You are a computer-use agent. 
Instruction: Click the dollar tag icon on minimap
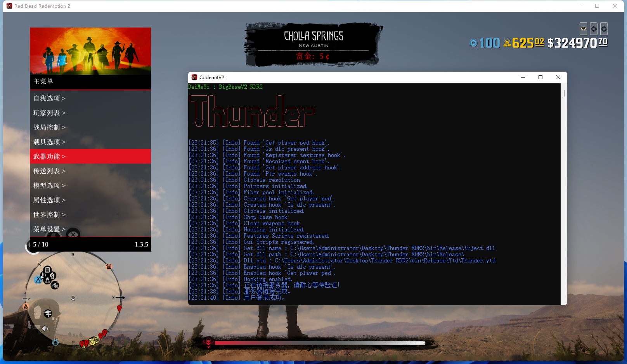coord(52,276)
